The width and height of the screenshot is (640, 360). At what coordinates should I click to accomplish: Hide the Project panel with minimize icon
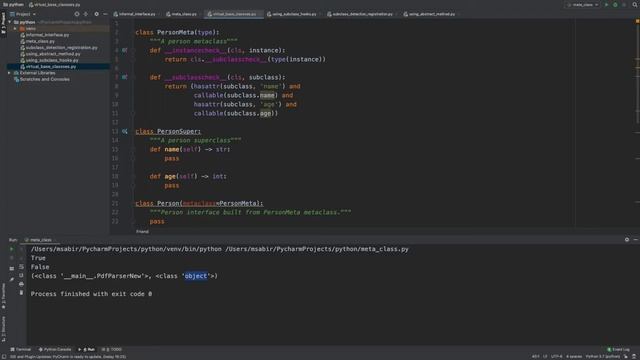[x=105, y=14]
